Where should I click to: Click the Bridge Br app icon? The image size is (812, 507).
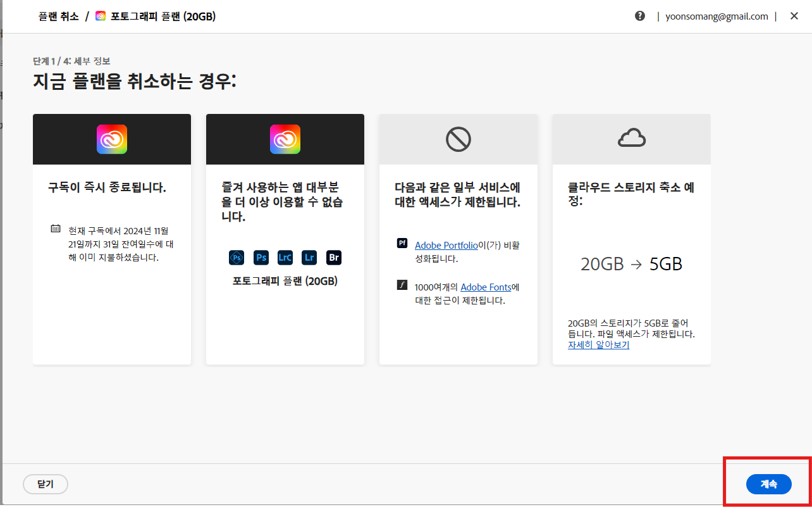pos(334,258)
